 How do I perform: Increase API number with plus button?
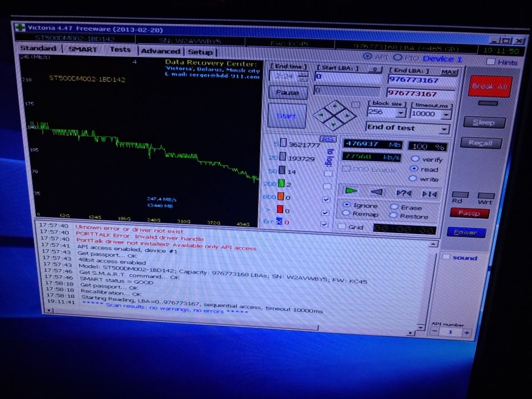pos(467,332)
